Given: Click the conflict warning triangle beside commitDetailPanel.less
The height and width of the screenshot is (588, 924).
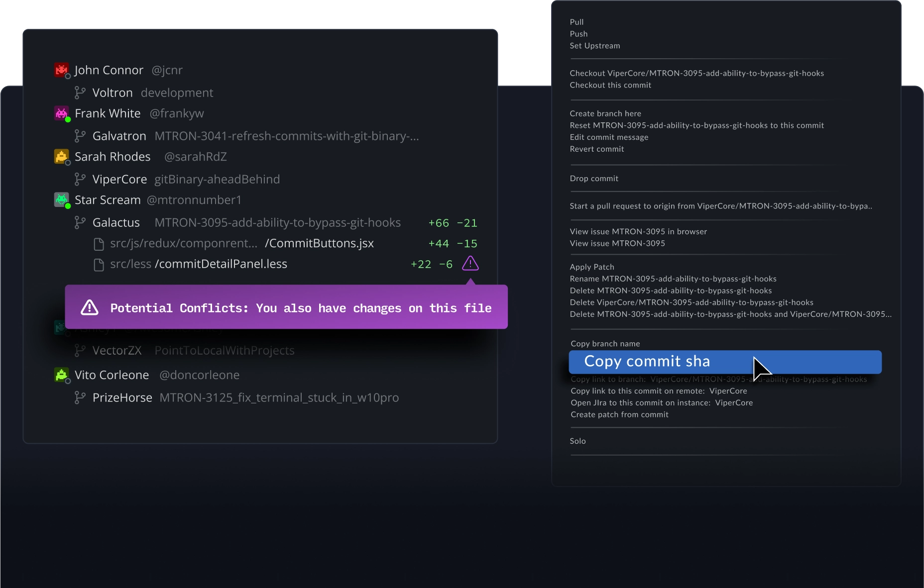Looking at the screenshot, I should [x=470, y=264].
